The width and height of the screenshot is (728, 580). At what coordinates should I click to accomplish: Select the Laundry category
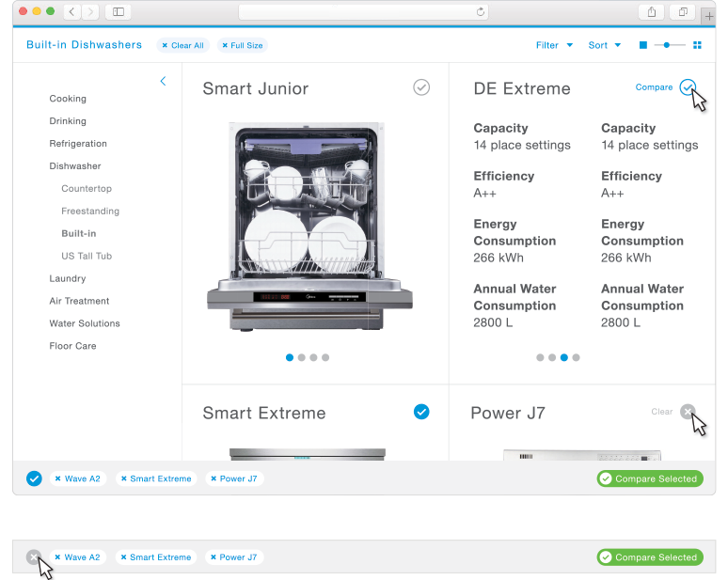click(x=68, y=278)
